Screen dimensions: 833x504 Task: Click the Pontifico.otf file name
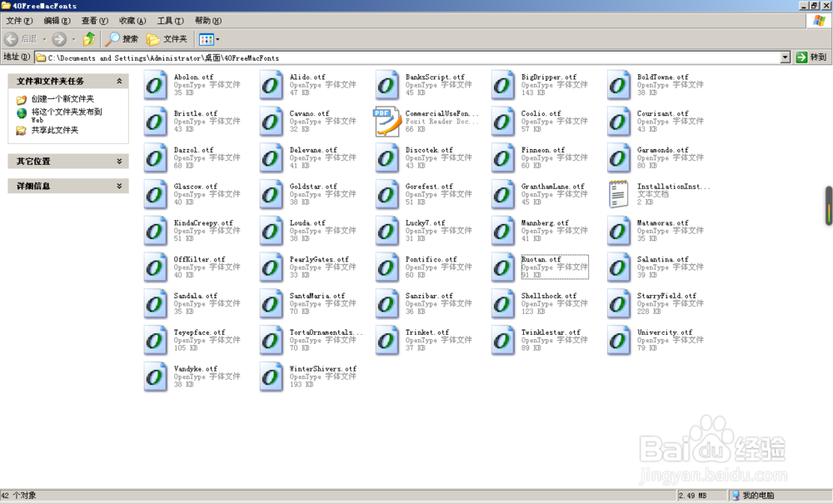click(x=431, y=260)
